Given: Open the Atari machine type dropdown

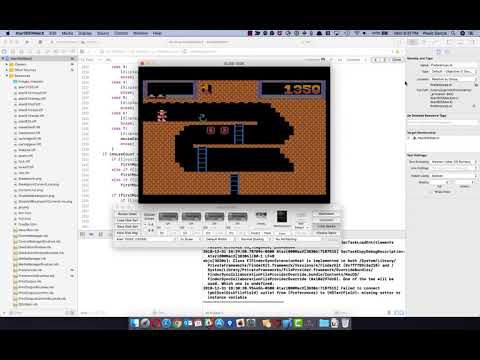Looking at the screenshot, I should 146,239.
